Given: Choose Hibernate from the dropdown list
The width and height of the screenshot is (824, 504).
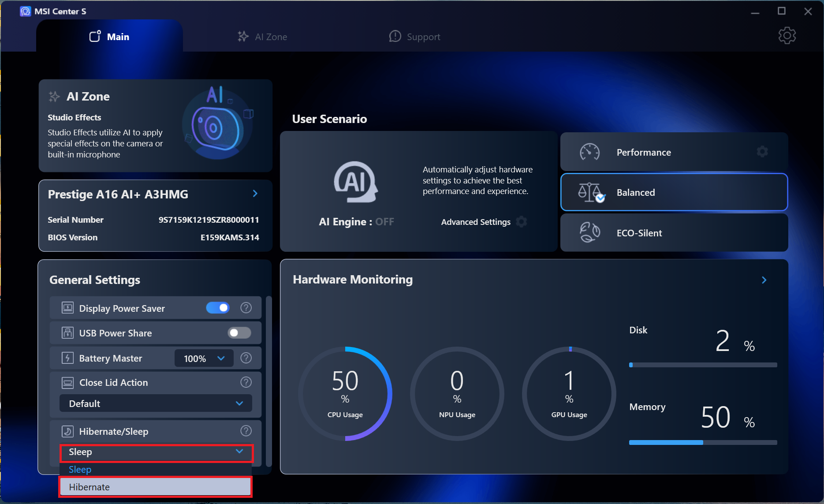Looking at the screenshot, I should (156, 487).
